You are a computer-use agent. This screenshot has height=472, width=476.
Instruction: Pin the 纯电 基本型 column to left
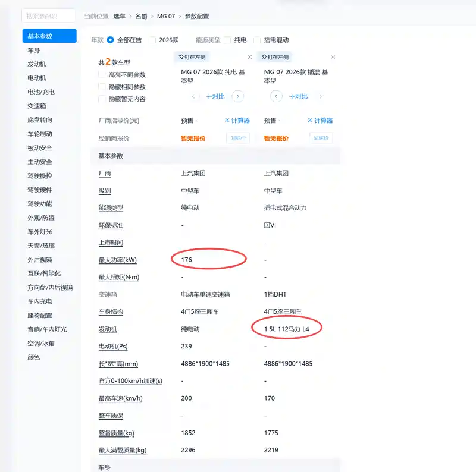pyautogui.click(x=192, y=57)
